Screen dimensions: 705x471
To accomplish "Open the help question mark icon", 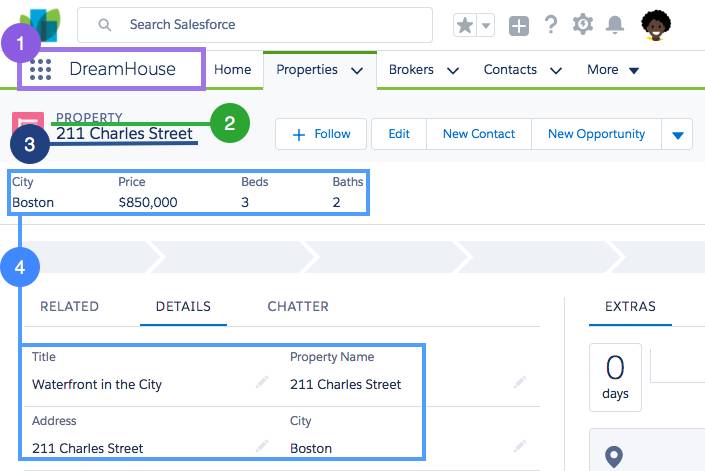I will (551, 25).
